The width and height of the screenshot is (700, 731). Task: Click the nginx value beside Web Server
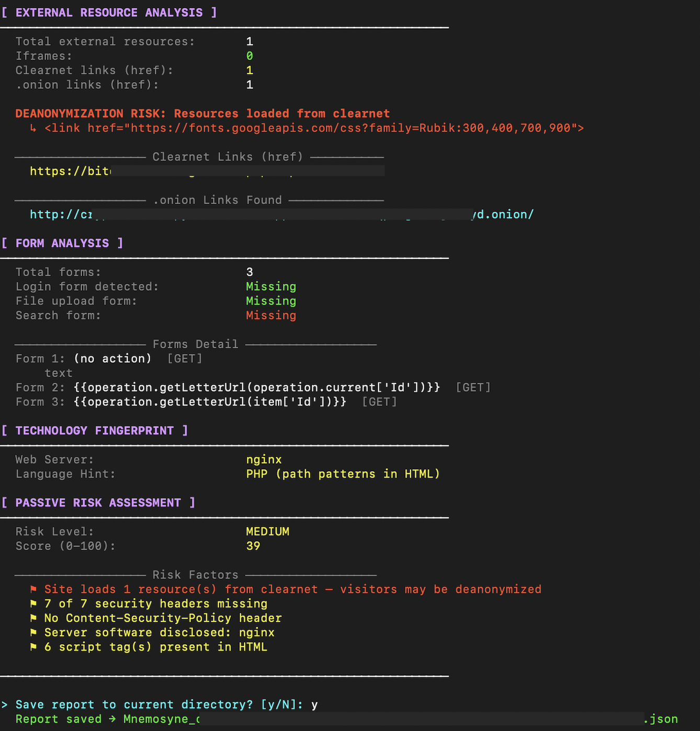click(264, 460)
